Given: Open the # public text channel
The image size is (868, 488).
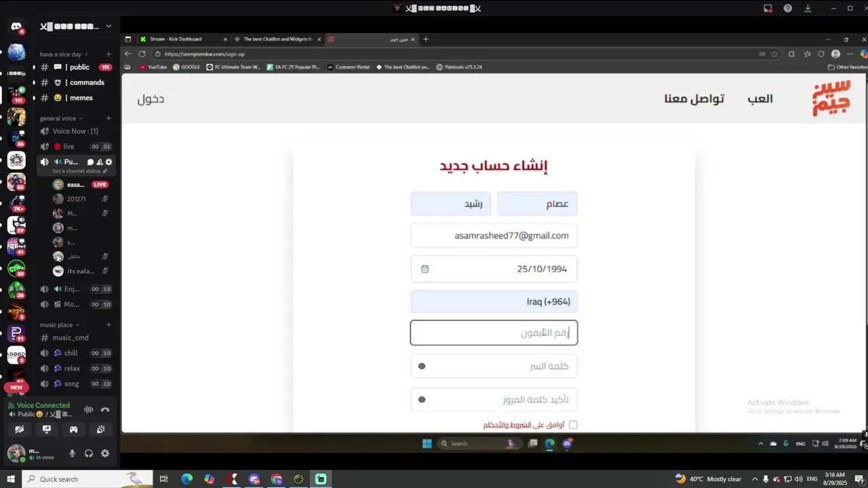Looking at the screenshot, I should (75, 67).
